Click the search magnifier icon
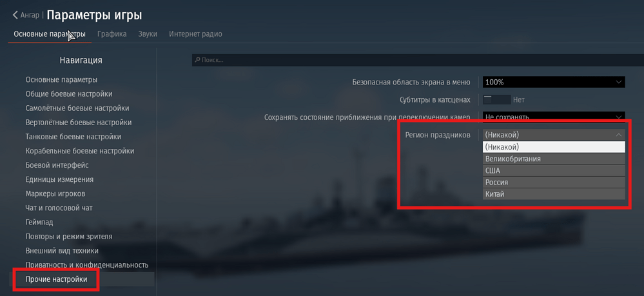The width and height of the screenshot is (644, 296). click(197, 60)
